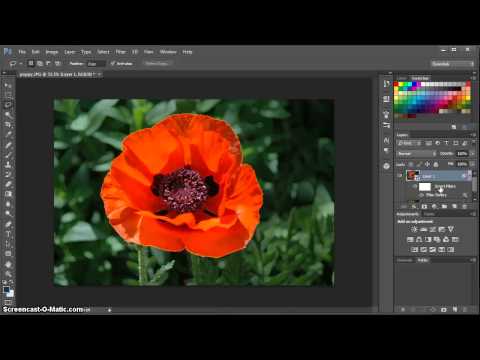The image size is (480, 360).
Task: Open the Adjustments panel menu
Action: 473,214
